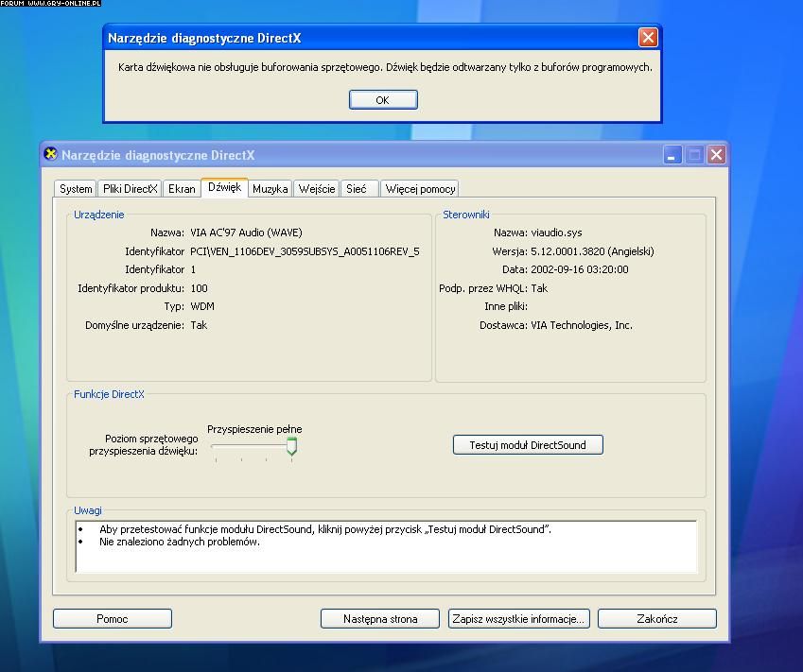Click device name VIA AC'97 Audio (WAVE)
This screenshot has width=803, height=672.
point(246,233)
